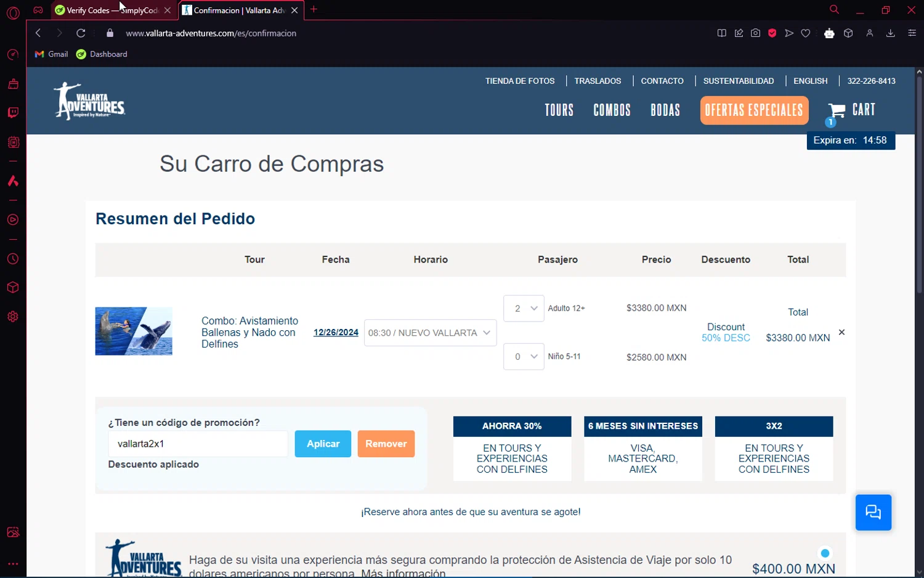Open the Aria AI sidebar icon

click(x=13, y=181)
